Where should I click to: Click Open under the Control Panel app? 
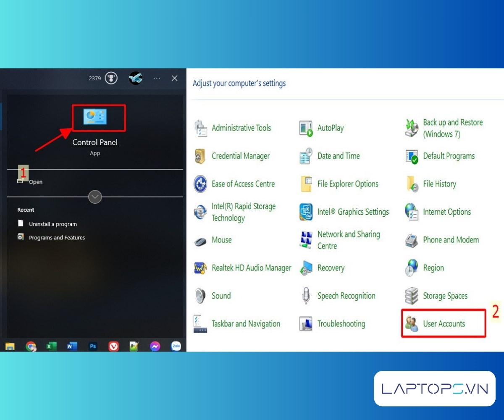36,182
